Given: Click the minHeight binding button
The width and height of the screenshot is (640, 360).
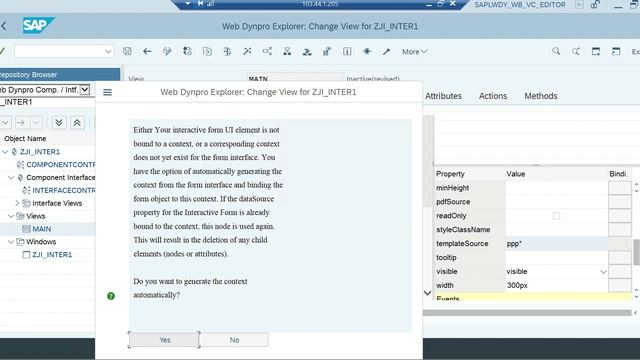Looking at the screenshot, I should coord(620,188).
